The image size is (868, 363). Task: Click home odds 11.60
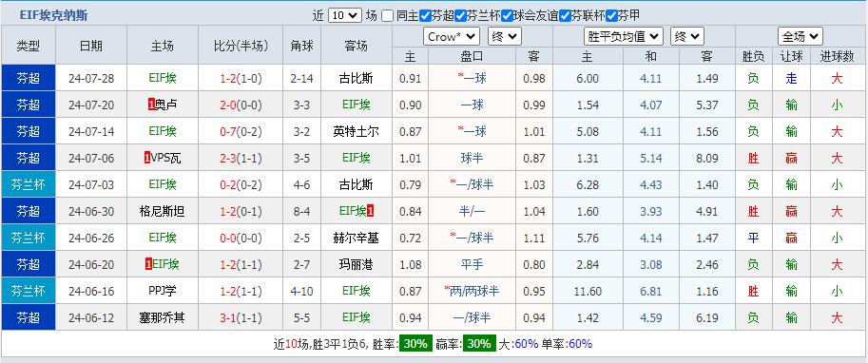point(588,291)
